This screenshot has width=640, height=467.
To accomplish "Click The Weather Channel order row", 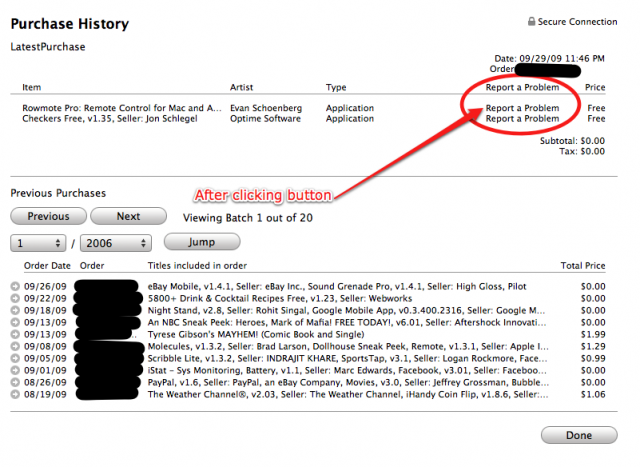I will tap(348, 394).
